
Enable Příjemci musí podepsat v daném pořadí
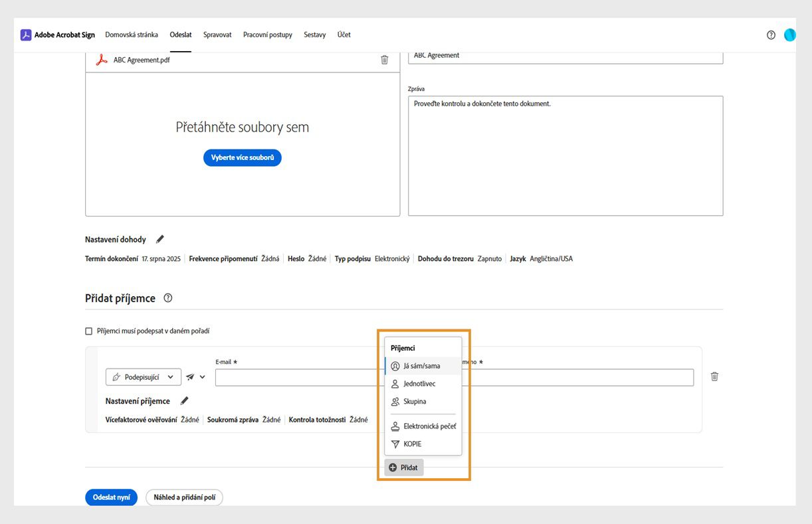click(89, 331)
